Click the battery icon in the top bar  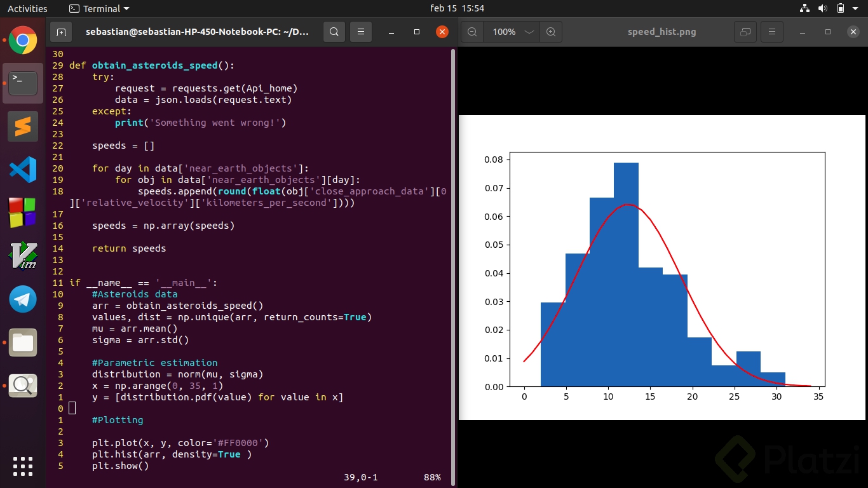point(840,8)
